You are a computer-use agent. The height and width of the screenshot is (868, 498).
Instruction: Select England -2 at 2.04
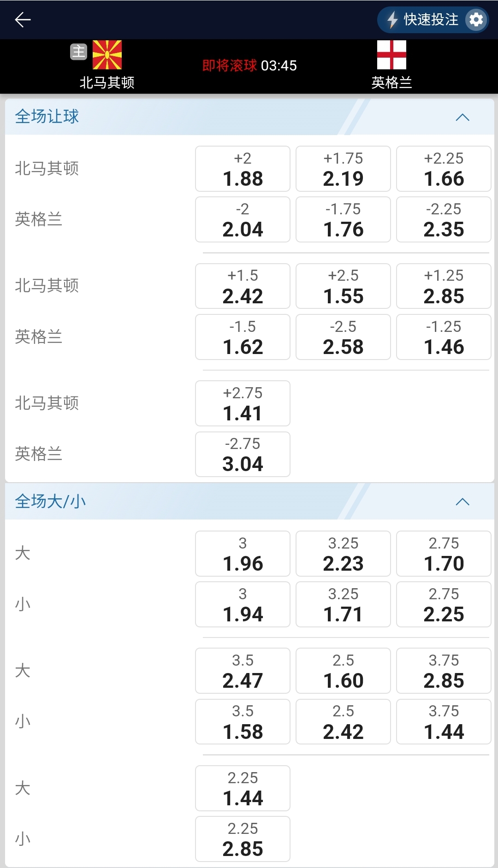pos(243,220)
